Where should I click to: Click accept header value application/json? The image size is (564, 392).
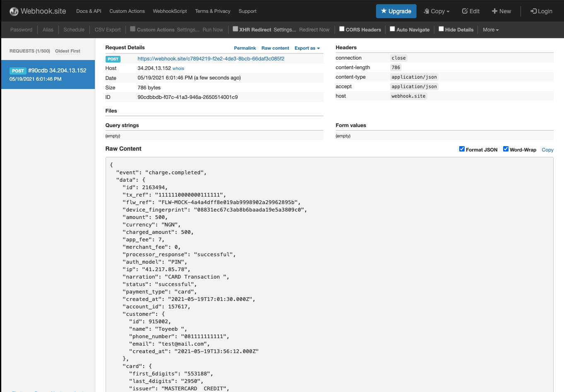click(x=414, y=87)
